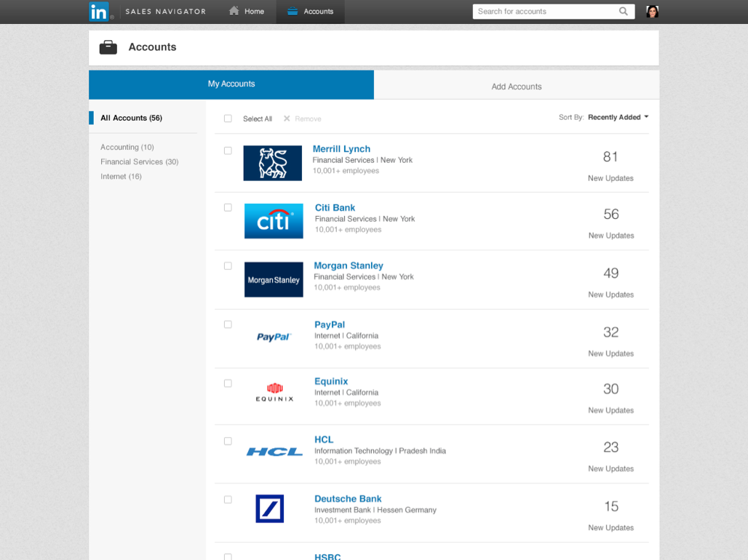
Task: Check the Citi Bank row checkbox
Action: (228, 207)
